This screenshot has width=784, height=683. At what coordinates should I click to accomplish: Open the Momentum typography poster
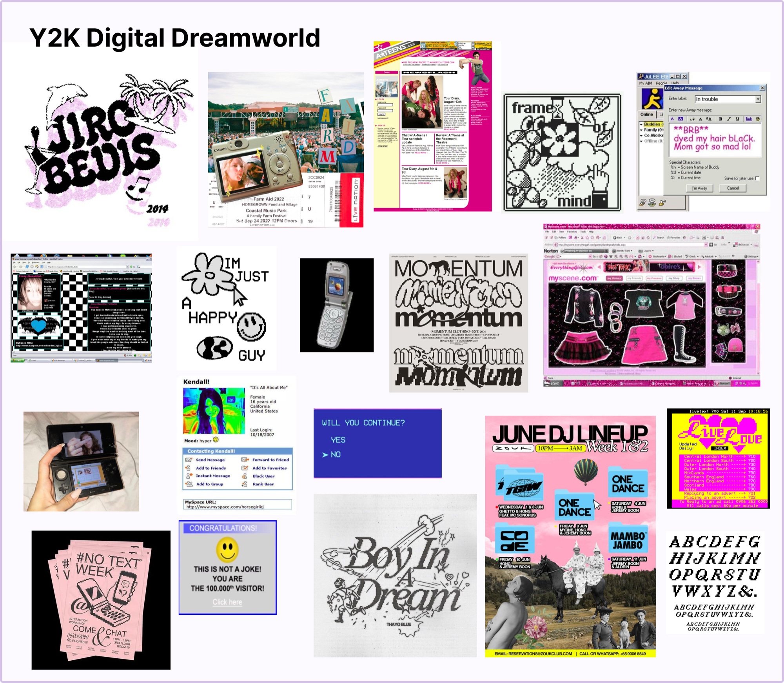(x=459, y=323)
